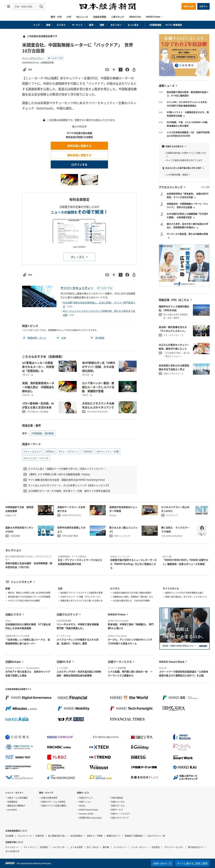Viewport: 215px width, 868px height.
Task: Expand the 国際 navigation dropdown
Action: coord(103,25)
